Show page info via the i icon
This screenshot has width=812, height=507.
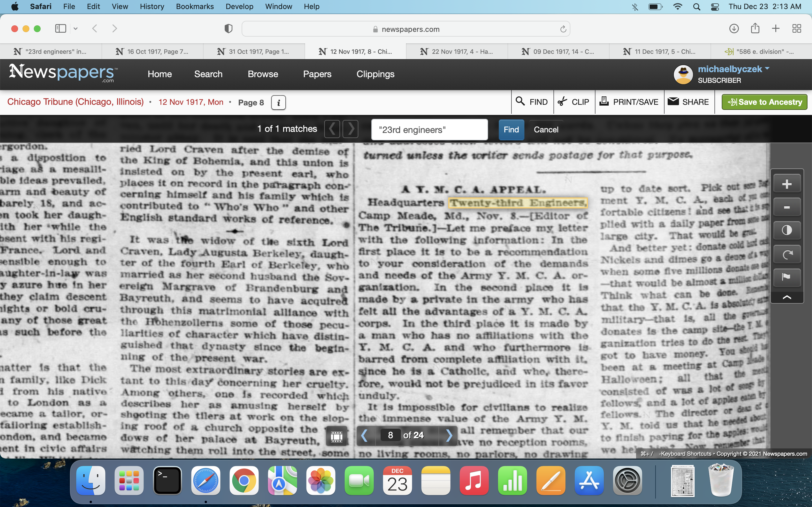click(x=278, y=103)
